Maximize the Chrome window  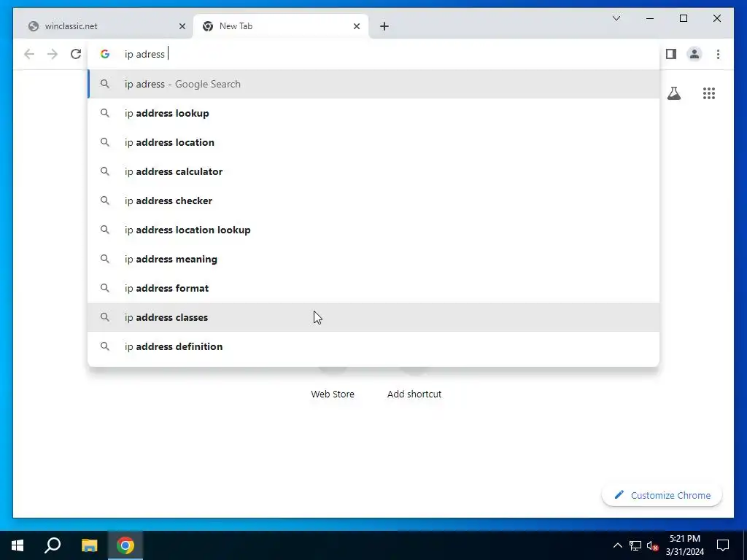tap(683, 18)
